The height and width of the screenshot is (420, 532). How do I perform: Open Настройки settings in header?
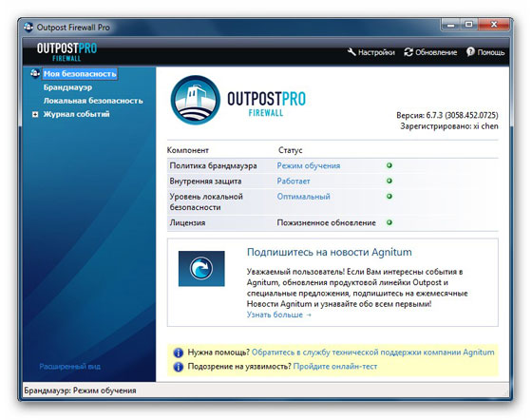[376, 52]
